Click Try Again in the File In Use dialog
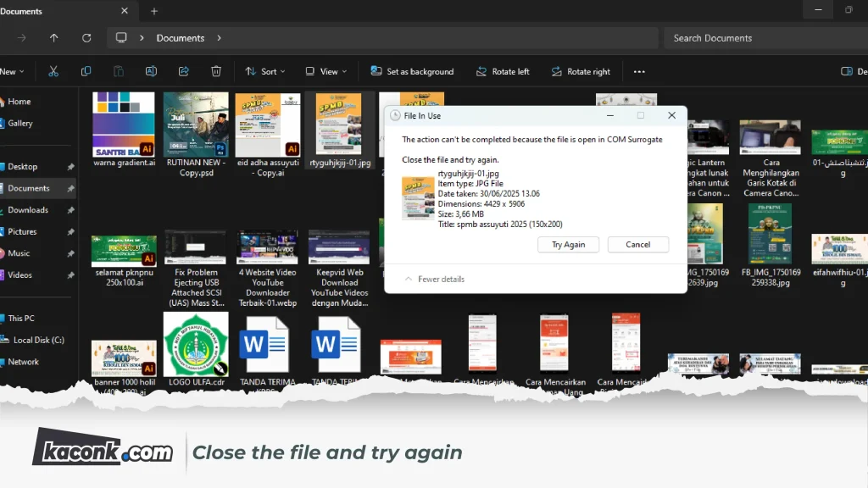 (568, 244)
